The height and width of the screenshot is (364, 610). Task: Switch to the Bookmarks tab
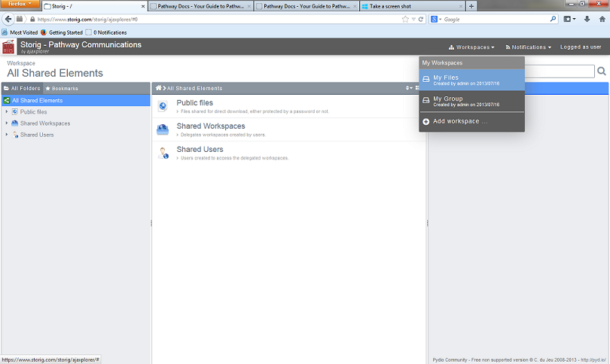(x=61, y=89)
